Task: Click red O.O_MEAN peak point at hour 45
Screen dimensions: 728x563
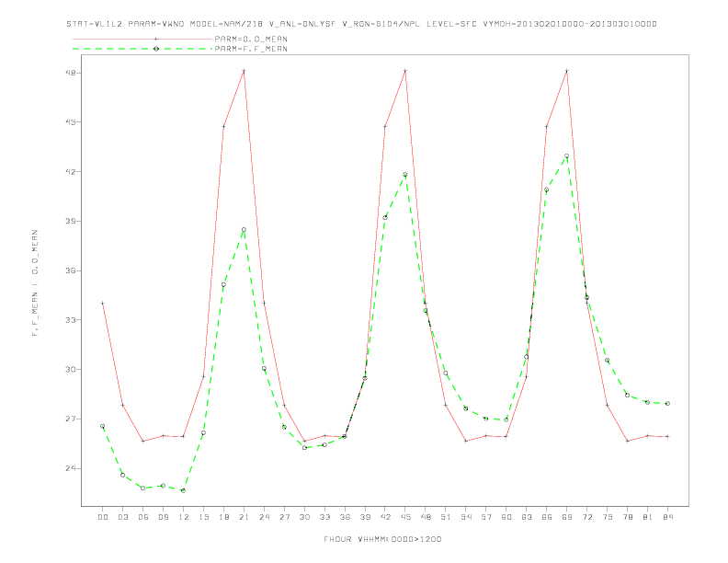Action: pyautogui.click(x=405, y=71)
